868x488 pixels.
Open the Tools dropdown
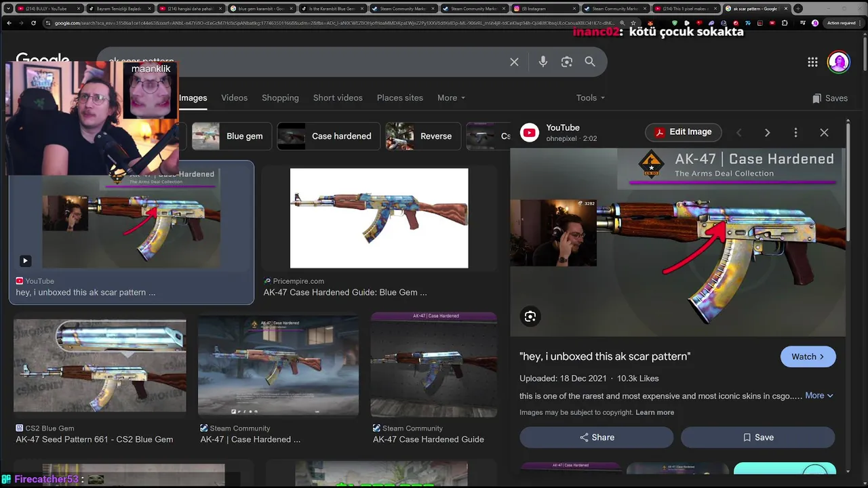[591, 98]
